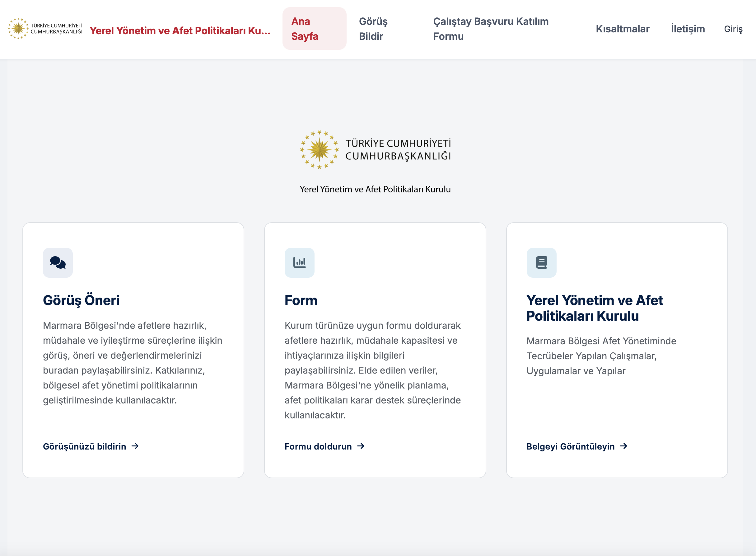
Task: Click the Görüş Öneri card heading
Action: point(81,300)
